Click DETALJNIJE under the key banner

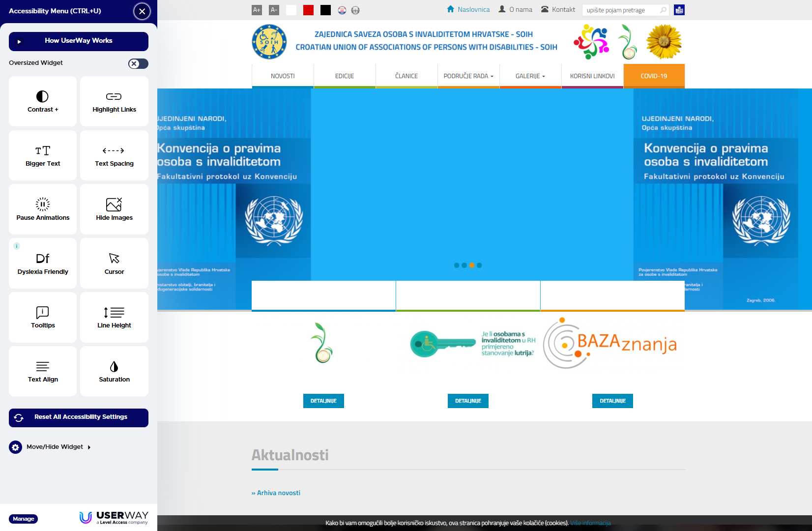[468, 401]
